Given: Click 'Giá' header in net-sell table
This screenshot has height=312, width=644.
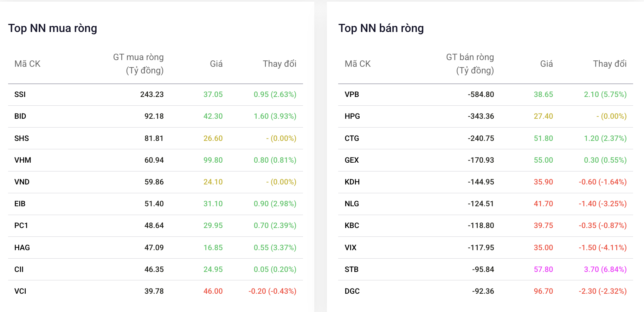Looking at the screenshot, I should pyautogui.click(x=547, y=64).
